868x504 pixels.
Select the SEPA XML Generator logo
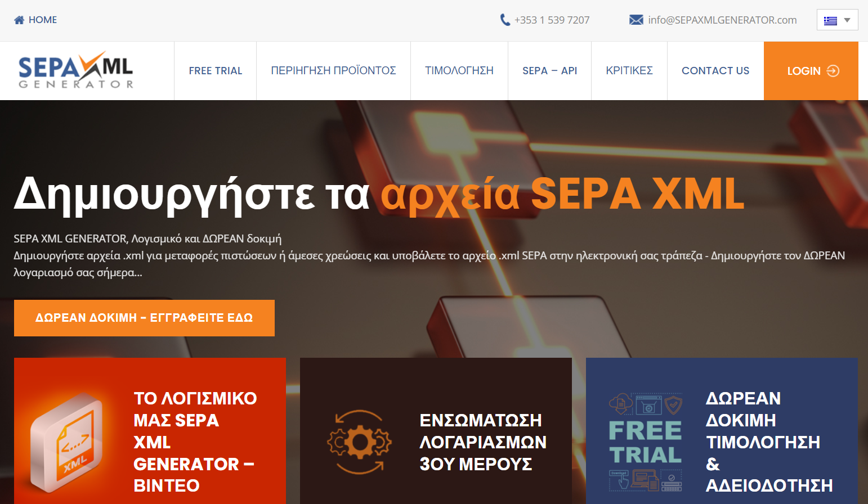75,70
